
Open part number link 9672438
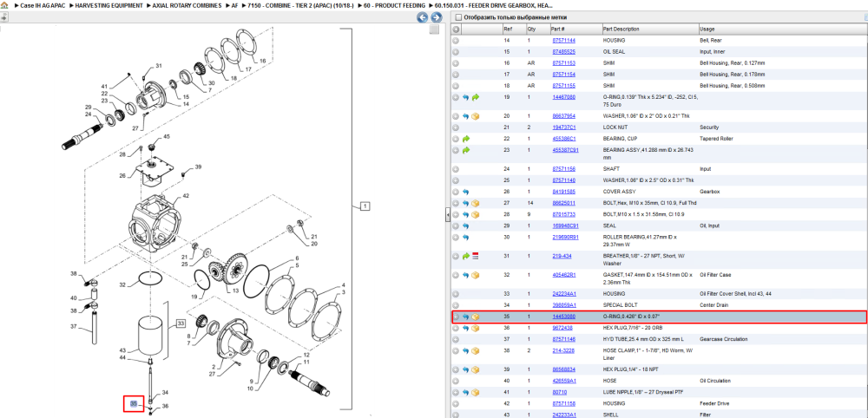coord(562,328)
